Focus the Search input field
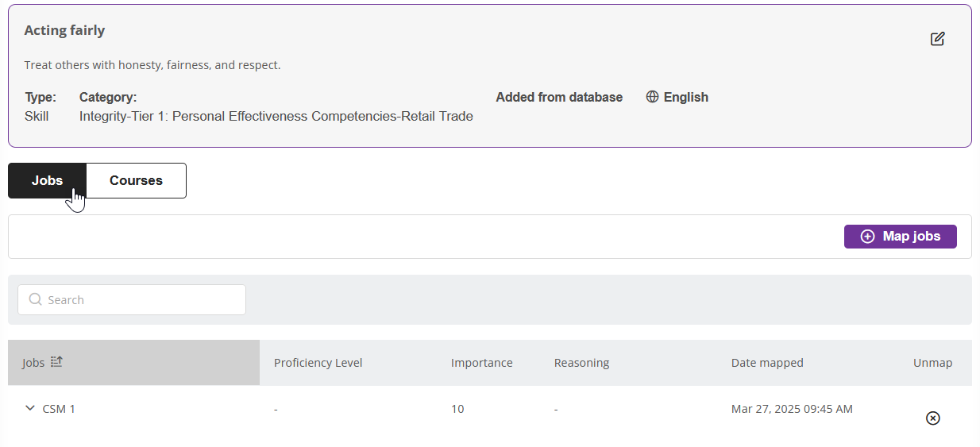 (143, 300)
